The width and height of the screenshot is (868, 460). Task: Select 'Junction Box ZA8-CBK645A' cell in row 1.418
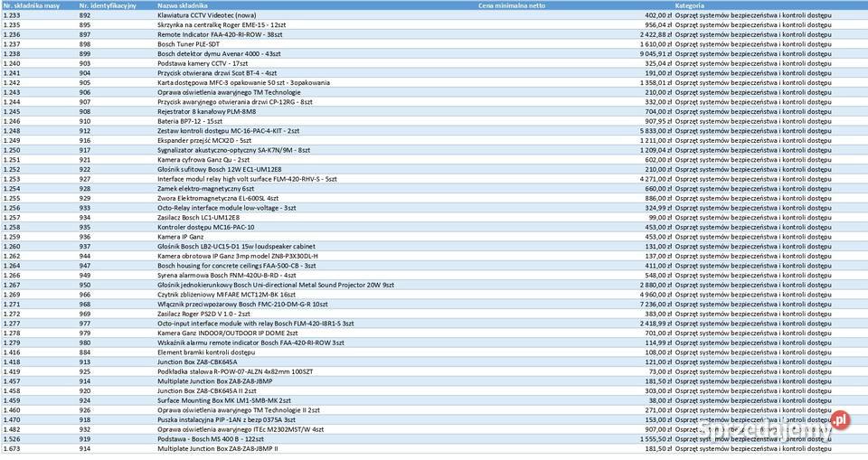pos(197,362)
